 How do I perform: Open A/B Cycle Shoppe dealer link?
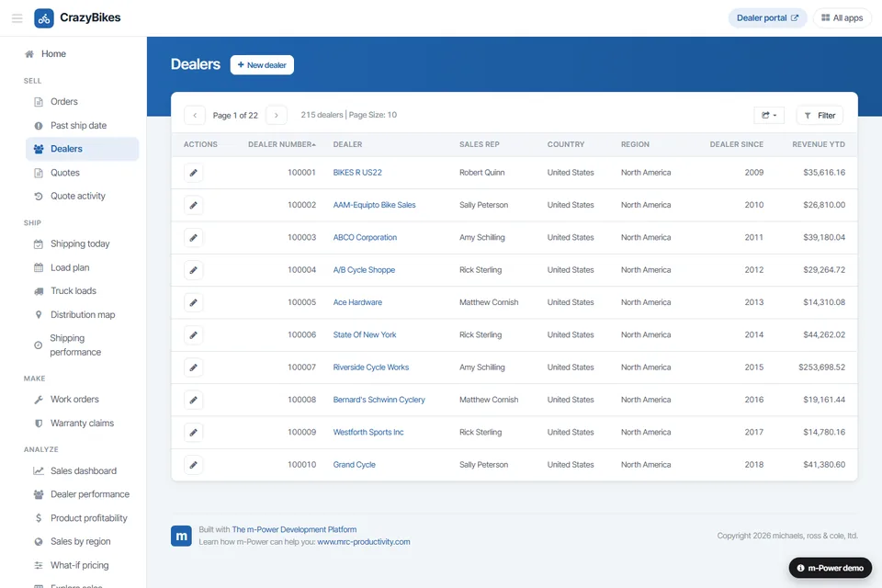click(x=364, y=270)
